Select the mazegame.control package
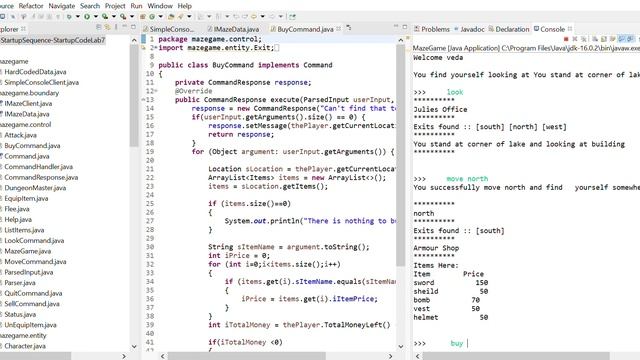The image size is (640, 360). 25,124
